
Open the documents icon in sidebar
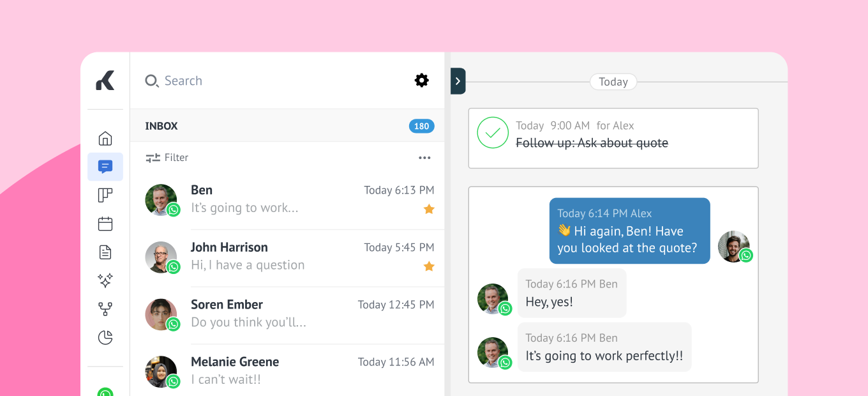(x=105, y=252)
